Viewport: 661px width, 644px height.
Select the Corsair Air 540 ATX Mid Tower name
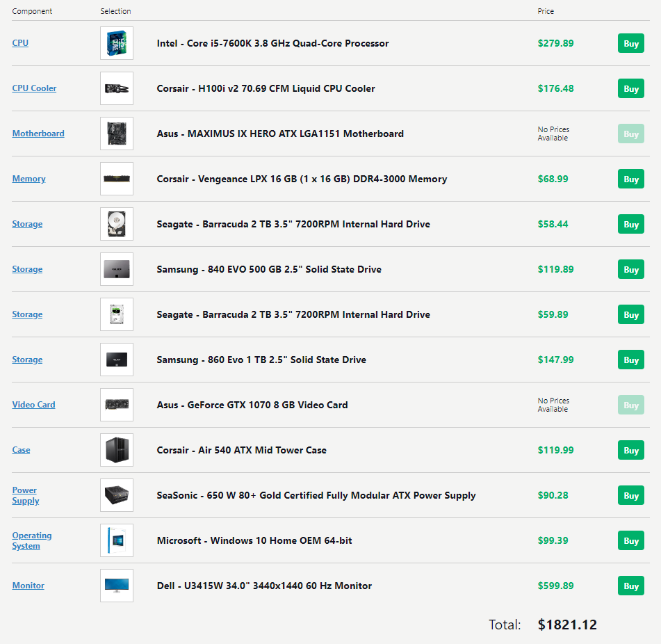242,449
